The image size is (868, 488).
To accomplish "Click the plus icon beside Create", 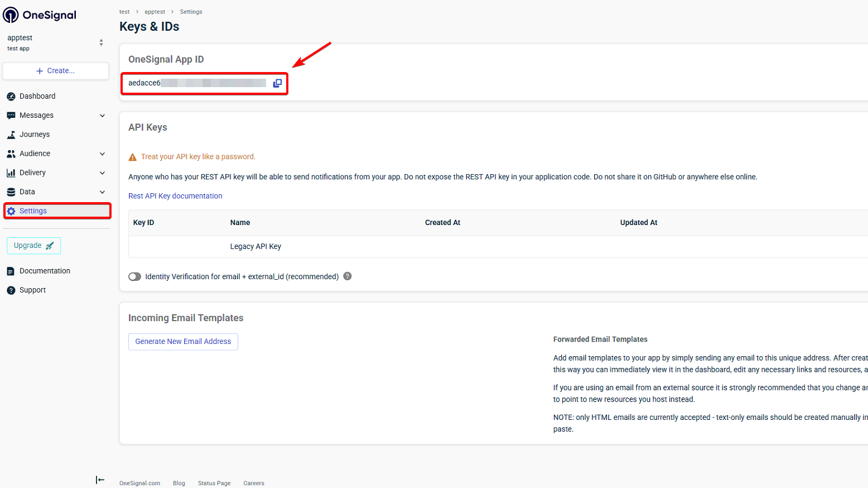I will [x=40, y=71].
